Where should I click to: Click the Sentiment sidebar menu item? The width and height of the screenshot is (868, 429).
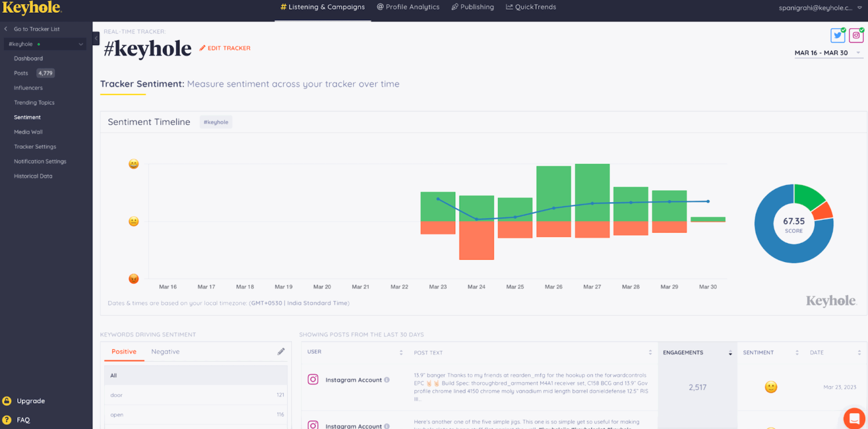(x=27, y=117)
